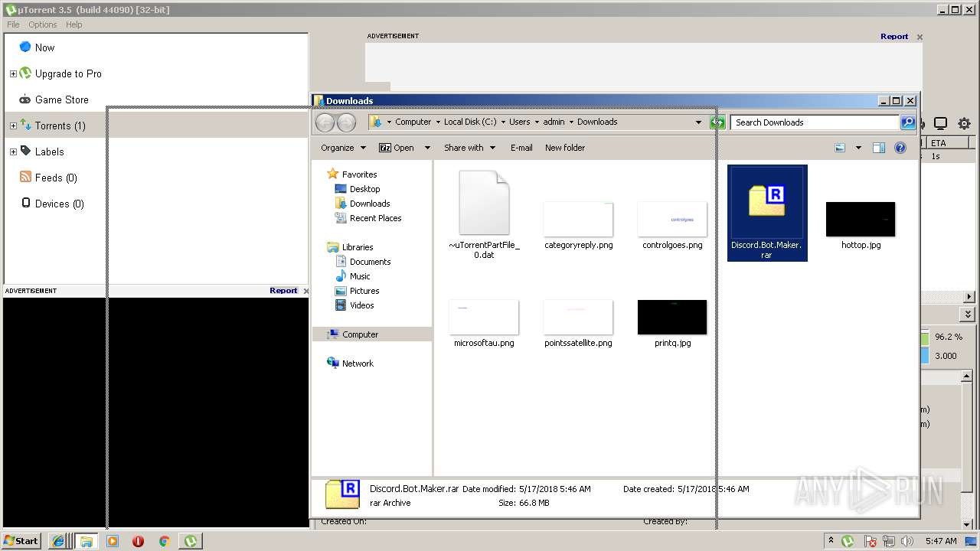Viewport: 980px width, 551px height.
Task: Go forward in Downloads explorer window
Action: coord(346,122)
